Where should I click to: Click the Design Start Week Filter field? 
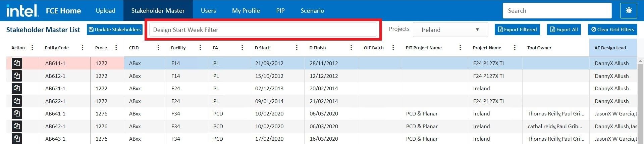point(263,30)
